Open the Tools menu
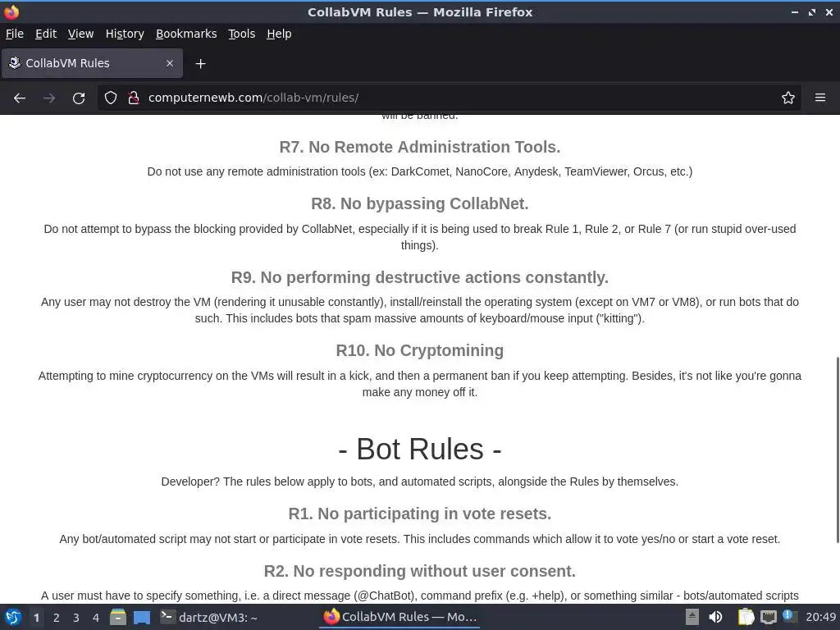Screen dimensions: 840x630 pyautogui.click(x=241, y=34)
